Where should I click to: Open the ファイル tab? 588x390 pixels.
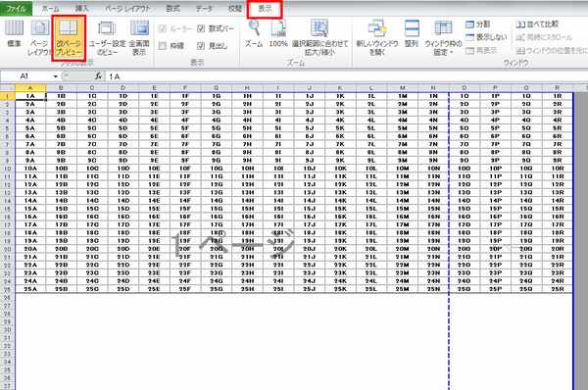coord(16,8)
